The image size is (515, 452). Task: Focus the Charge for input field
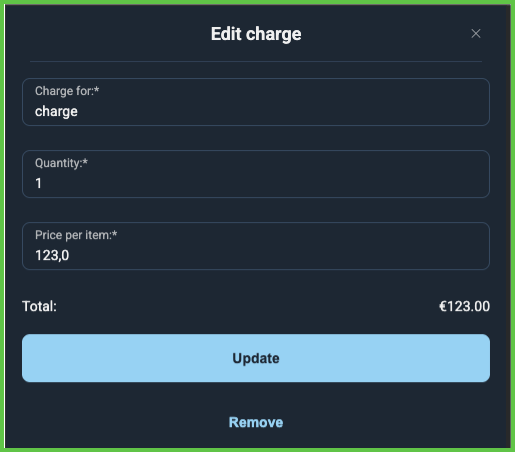256,102
